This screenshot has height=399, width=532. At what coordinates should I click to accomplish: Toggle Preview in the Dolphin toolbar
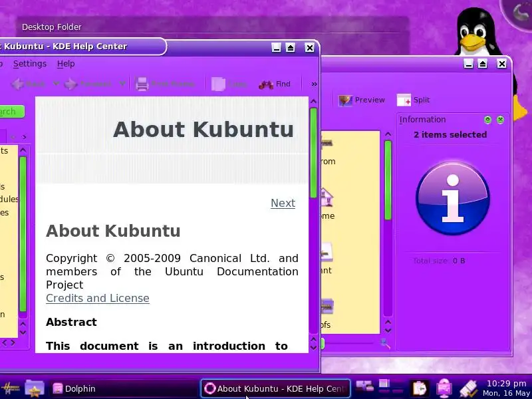(362, 100)
